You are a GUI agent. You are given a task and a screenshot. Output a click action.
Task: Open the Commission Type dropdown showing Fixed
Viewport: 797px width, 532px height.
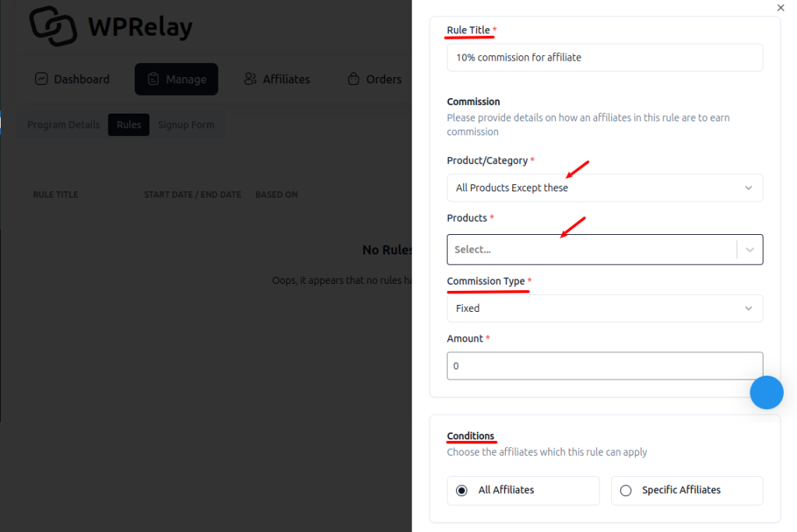[x=605, y=308]
